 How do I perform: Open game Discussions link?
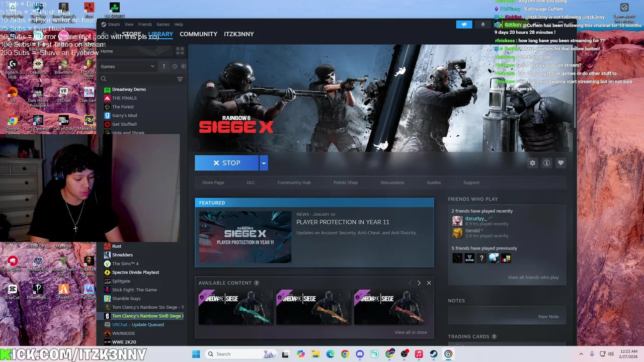(392, 183)
